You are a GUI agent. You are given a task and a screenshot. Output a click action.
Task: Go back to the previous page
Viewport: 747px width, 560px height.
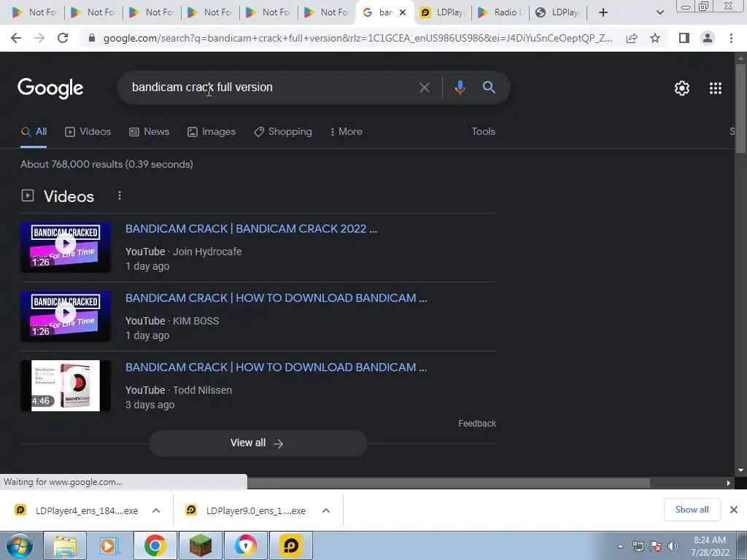[16, 38]
